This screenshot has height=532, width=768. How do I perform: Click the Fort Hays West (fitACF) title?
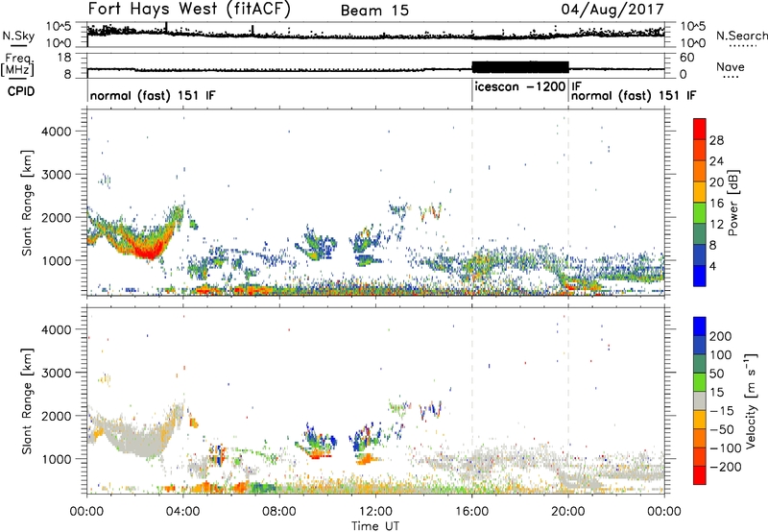pos(189,10)
